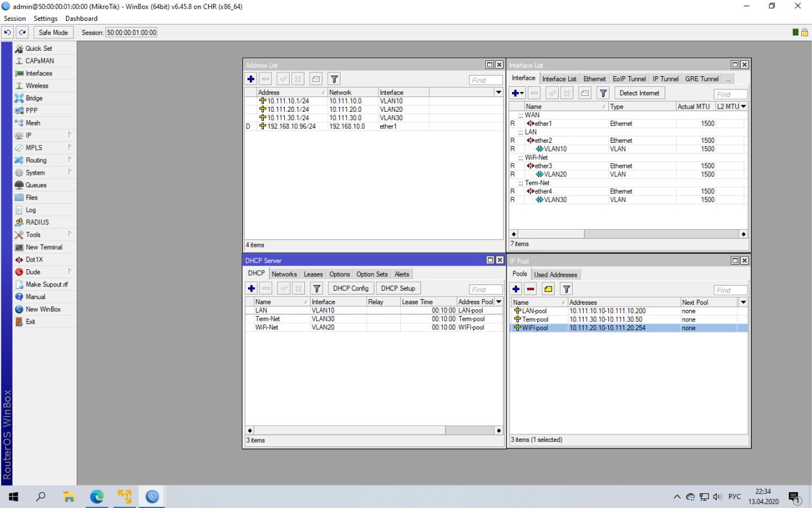This screenshot has width=812, height=508.
Task: Click comment icon in Interface List toolbar
Action: click(584, 93)
